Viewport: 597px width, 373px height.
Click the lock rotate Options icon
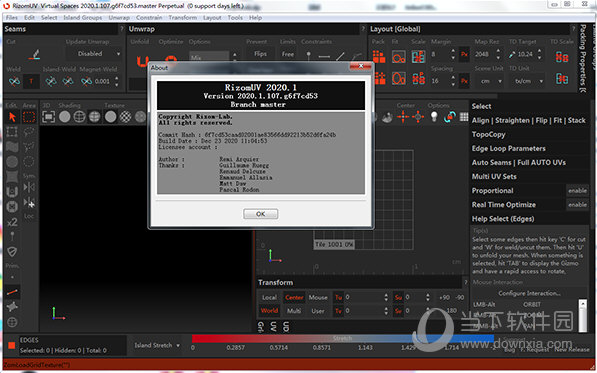450,117
